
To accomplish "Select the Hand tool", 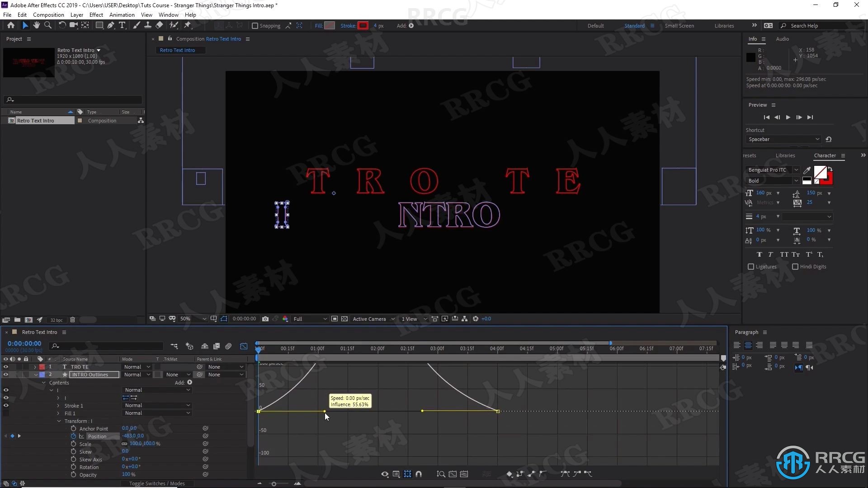I will point(36,26).
